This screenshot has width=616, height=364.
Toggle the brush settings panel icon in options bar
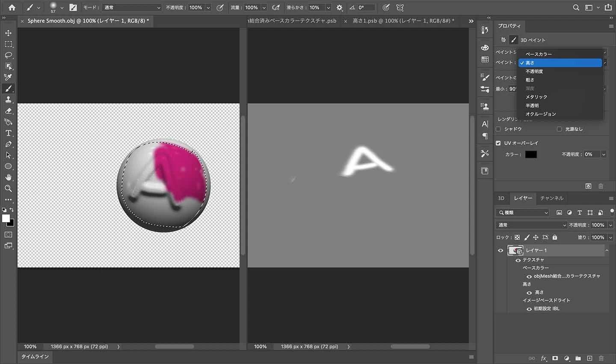pyautogui.click(x=73, y=7)
